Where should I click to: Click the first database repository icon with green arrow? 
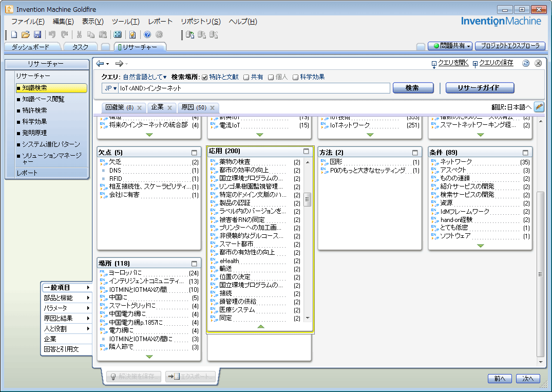coord(190,34)
